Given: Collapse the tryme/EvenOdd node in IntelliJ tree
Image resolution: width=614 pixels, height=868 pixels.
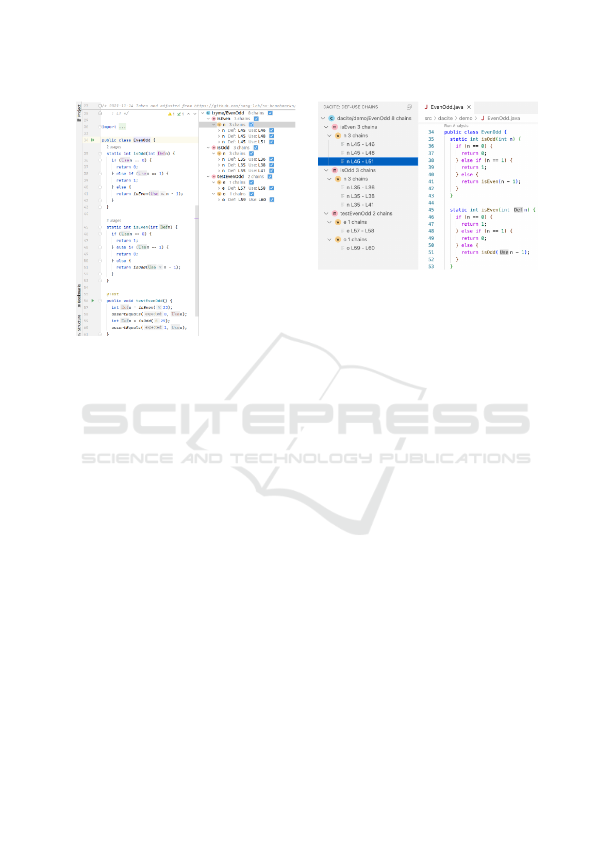Looking at the screenshot, I should pyautogui.click(x=203, y=113).
